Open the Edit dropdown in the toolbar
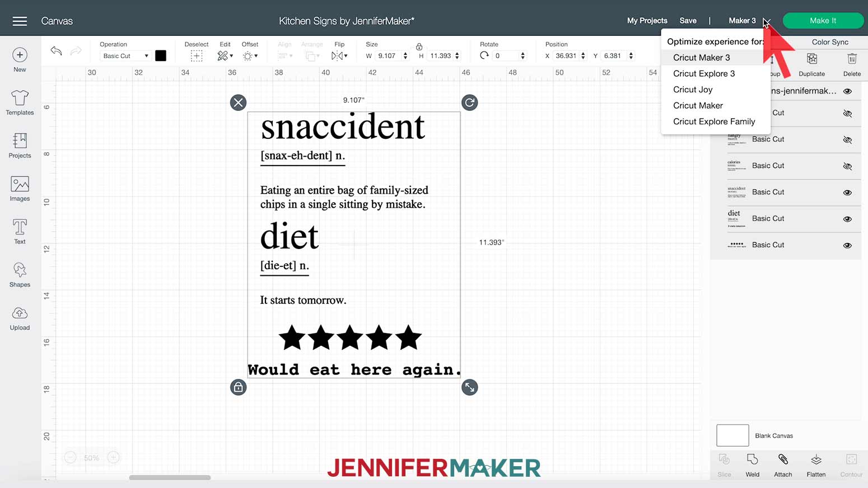 click(x=225, y=56)
